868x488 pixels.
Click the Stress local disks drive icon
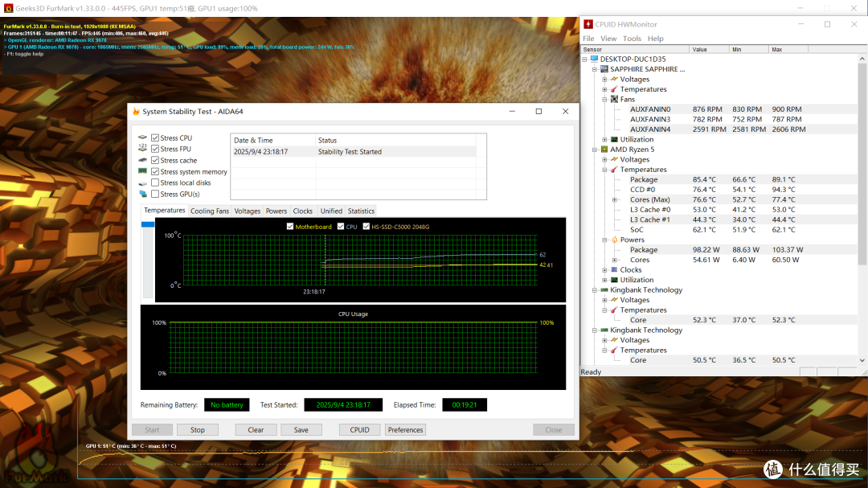(x=143, y=182)
